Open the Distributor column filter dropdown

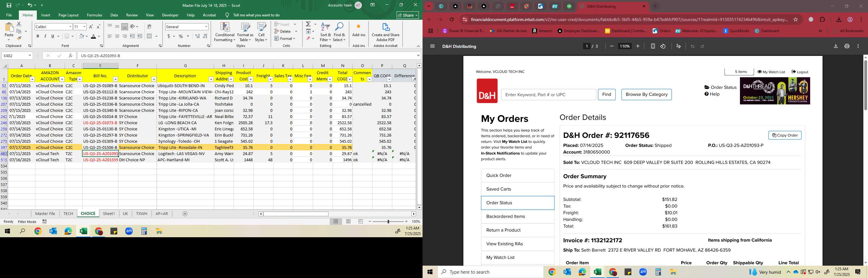click(154, 79)
